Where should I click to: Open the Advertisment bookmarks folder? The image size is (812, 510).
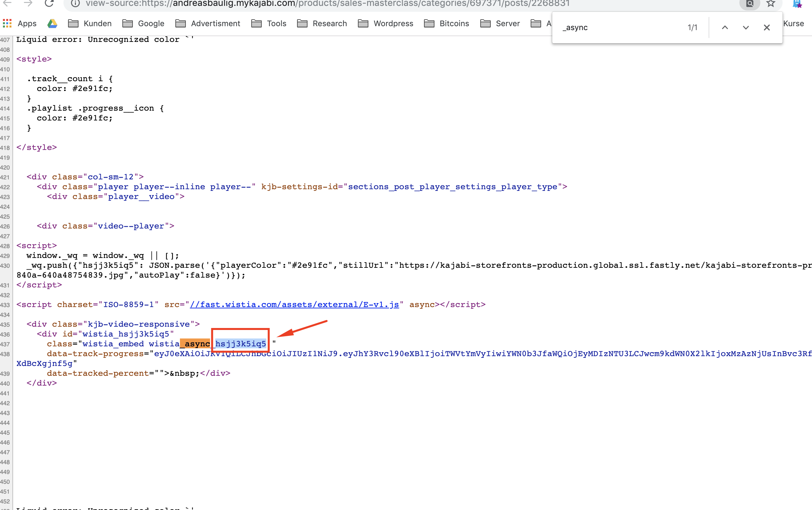(x=208, y=23)
